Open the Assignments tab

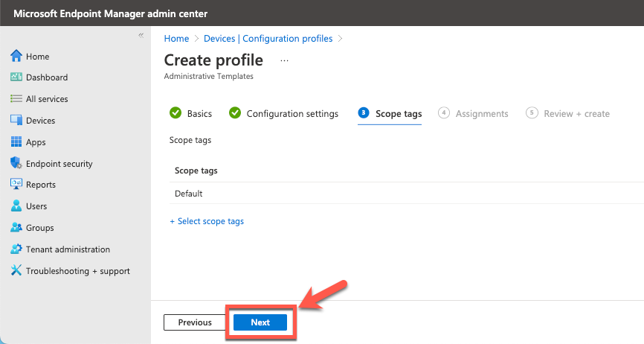473,113
